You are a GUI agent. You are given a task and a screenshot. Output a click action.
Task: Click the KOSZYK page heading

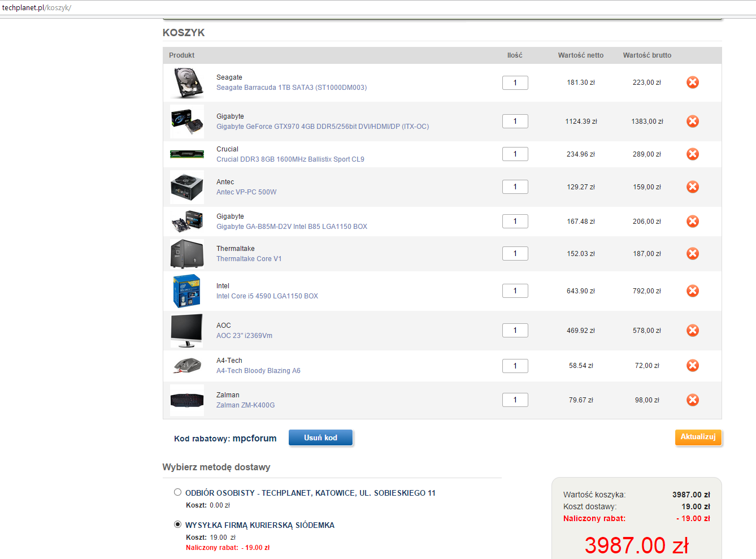[184, 33]
